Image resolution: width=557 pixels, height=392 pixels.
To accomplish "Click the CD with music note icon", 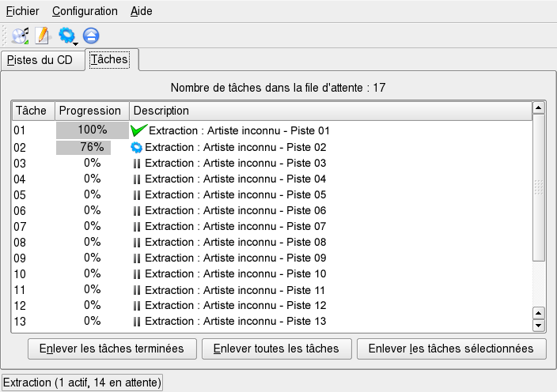I will [x=21, y=36].
